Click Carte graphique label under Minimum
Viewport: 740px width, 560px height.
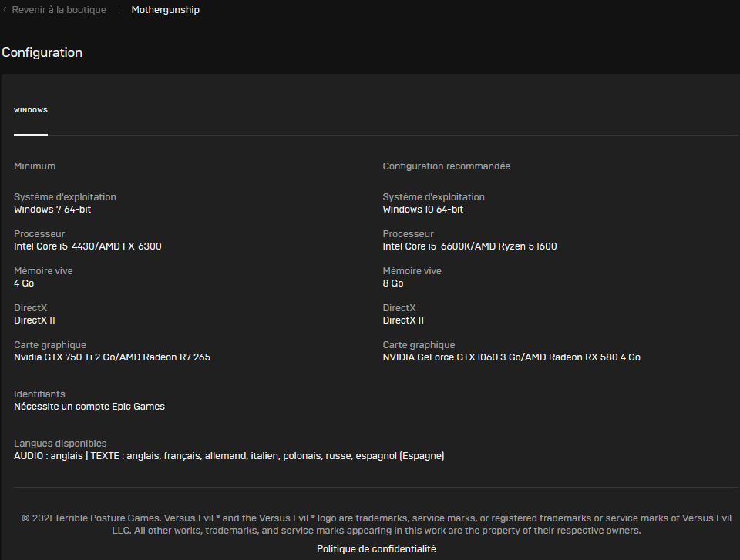pyautogui.click(x=50, y=345)
